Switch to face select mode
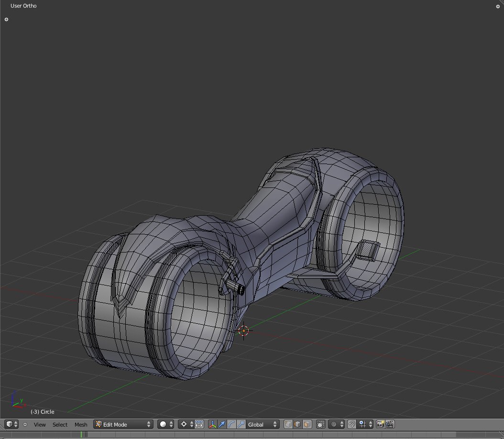504x439 pixels. pos(307,424)
